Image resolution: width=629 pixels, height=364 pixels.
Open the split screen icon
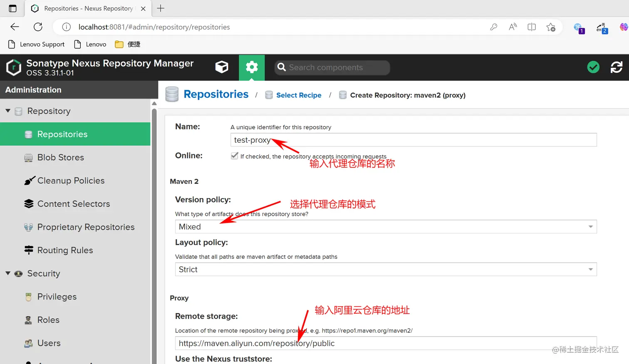coord(532,27)
